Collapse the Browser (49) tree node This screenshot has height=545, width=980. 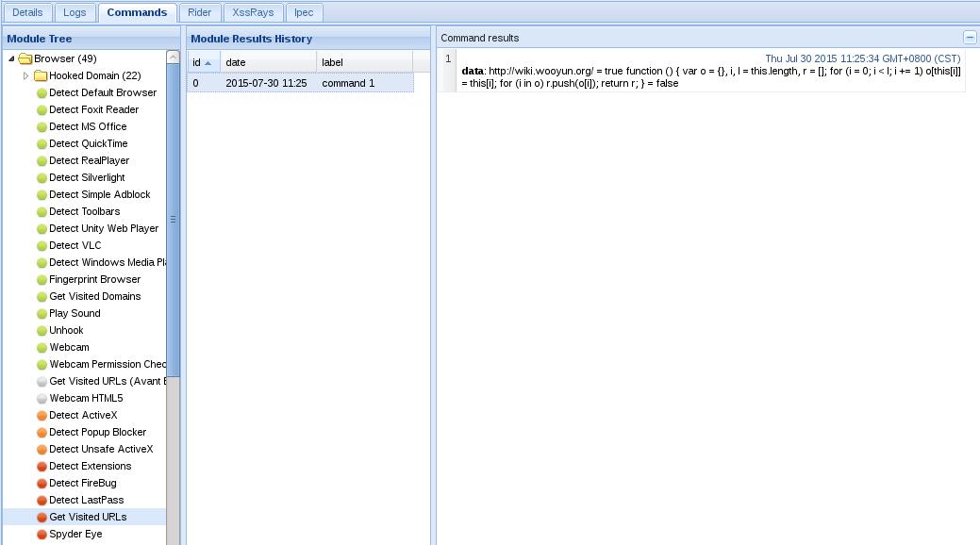pos(11,58)
